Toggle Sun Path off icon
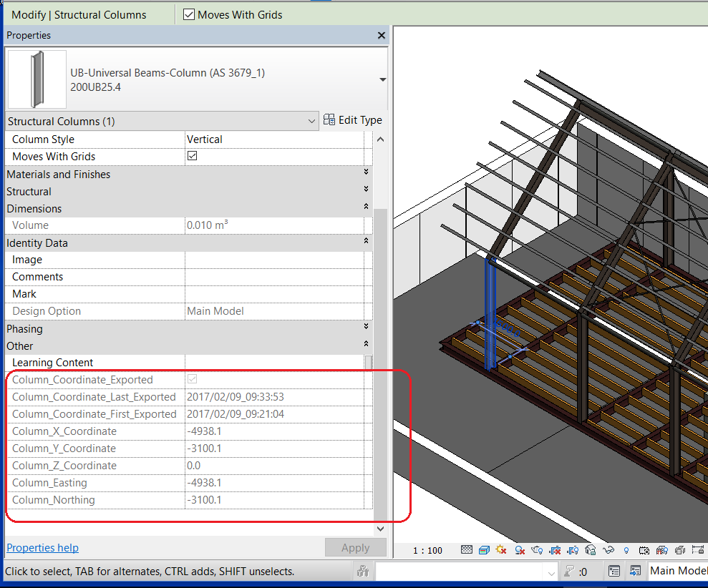The height and width of the screenshot is (588, 708). [x=501, y=550]
